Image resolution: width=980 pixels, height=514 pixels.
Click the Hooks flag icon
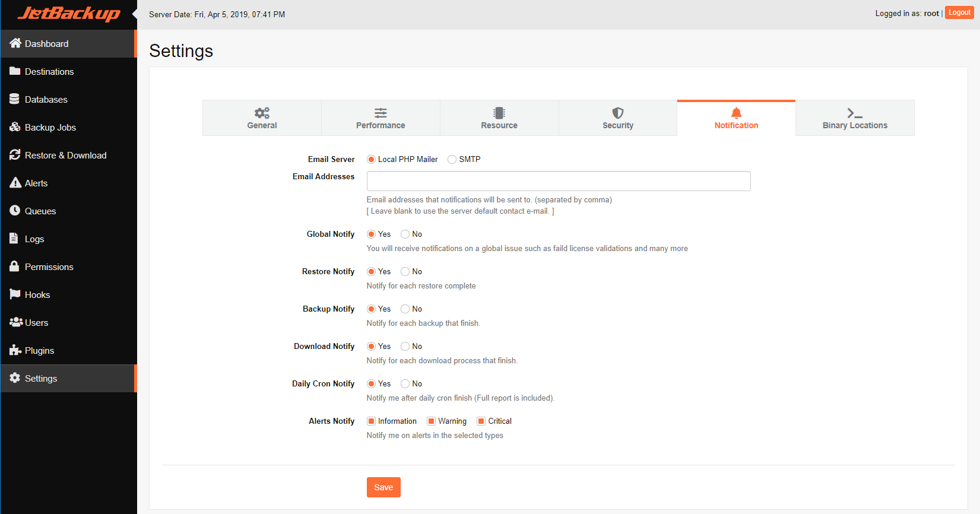tap(15, 294)
